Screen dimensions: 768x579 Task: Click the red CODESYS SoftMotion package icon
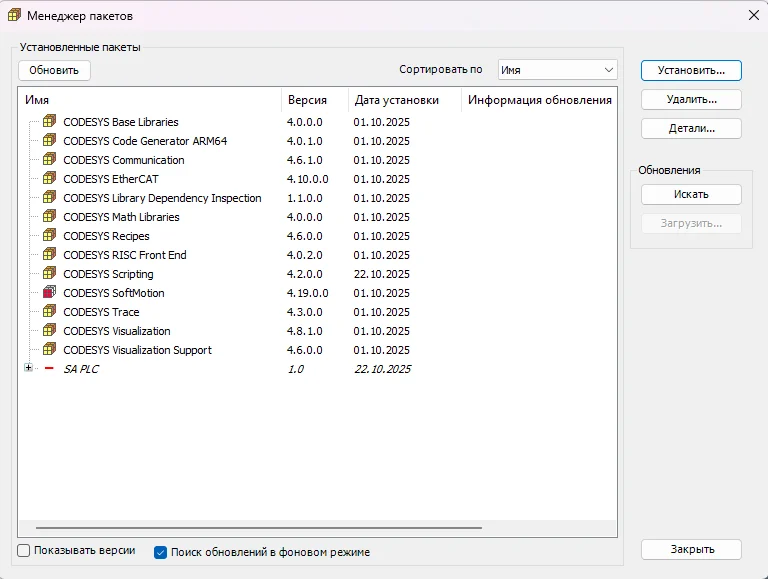pyautogui.click(x=49, y=292)
